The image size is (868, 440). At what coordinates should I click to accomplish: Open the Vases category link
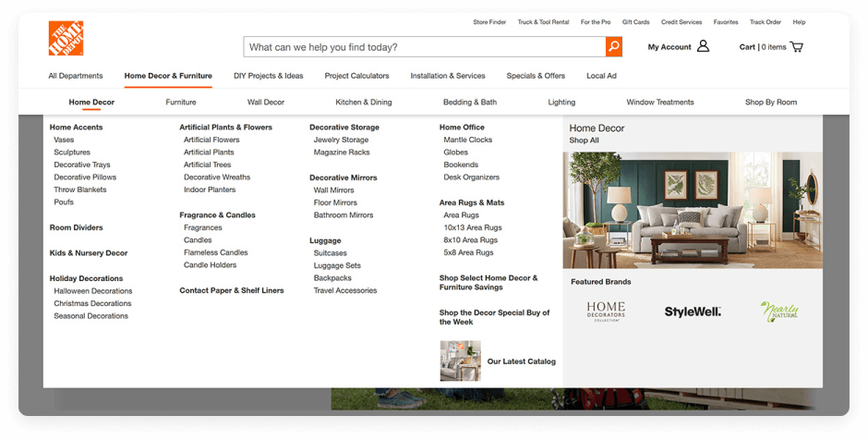pos(64,140)
